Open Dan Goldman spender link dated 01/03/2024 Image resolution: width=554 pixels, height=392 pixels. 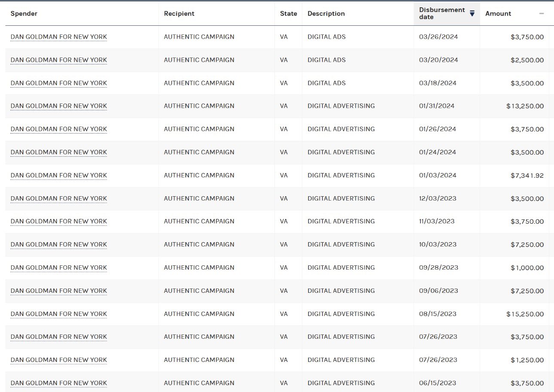(59, 176)
